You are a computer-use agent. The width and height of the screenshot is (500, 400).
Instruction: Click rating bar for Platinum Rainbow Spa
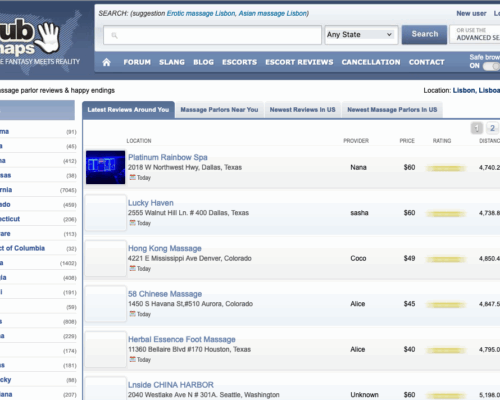pos(446,168)
